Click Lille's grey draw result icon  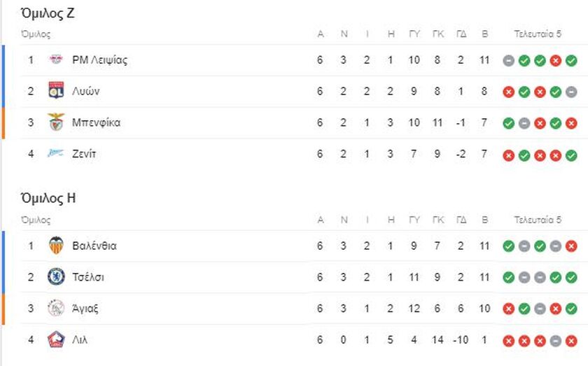click(x=556, y=341)
